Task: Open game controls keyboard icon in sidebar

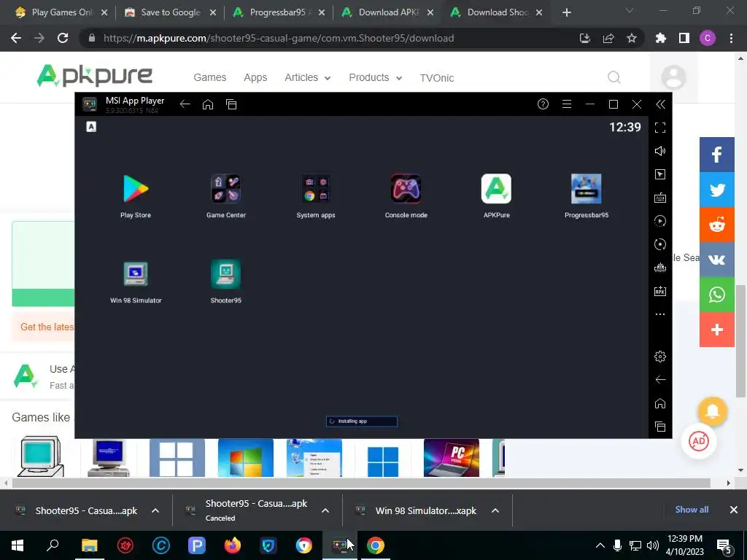Action: coord(659,198)
